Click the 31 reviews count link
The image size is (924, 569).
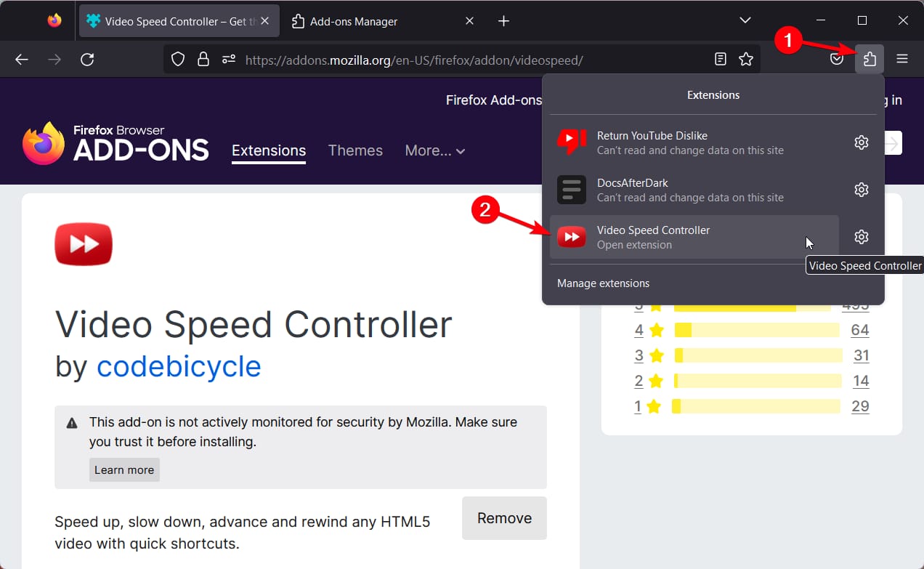pos(862,355)
